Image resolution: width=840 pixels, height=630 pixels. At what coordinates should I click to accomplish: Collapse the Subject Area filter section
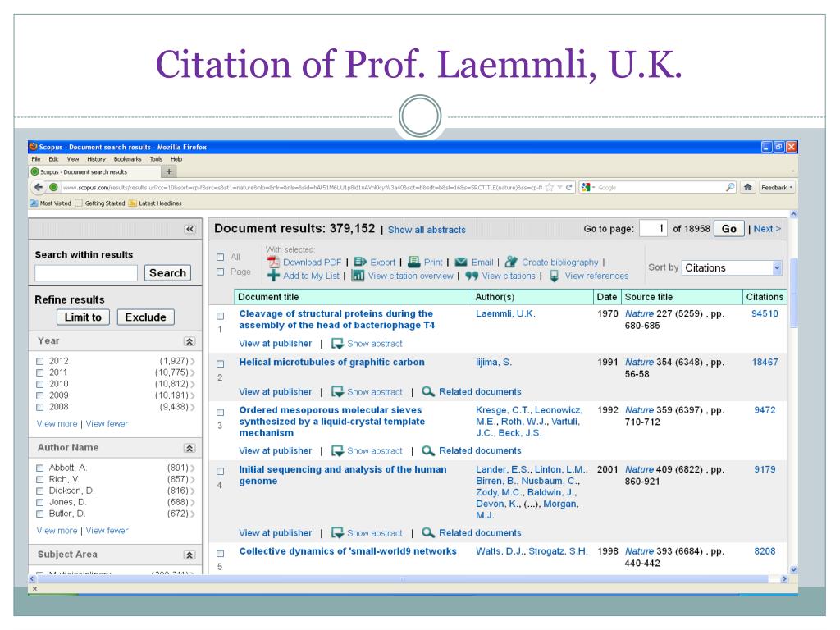tap(189, 555)
